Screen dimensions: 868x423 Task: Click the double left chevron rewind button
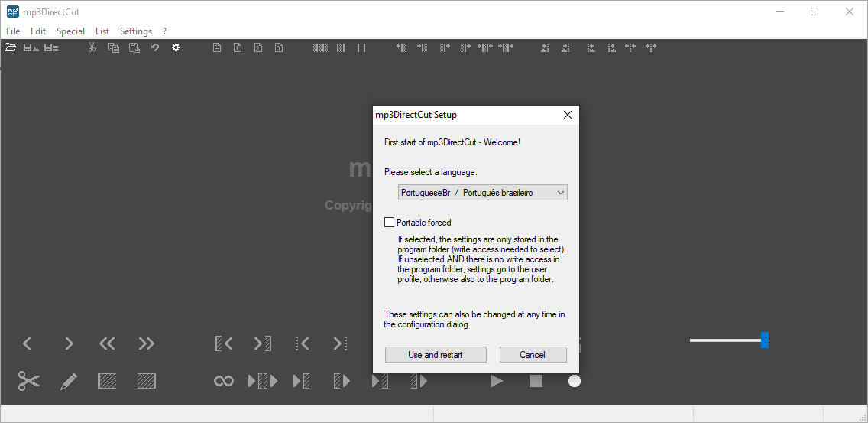click(x=107, y=343)
